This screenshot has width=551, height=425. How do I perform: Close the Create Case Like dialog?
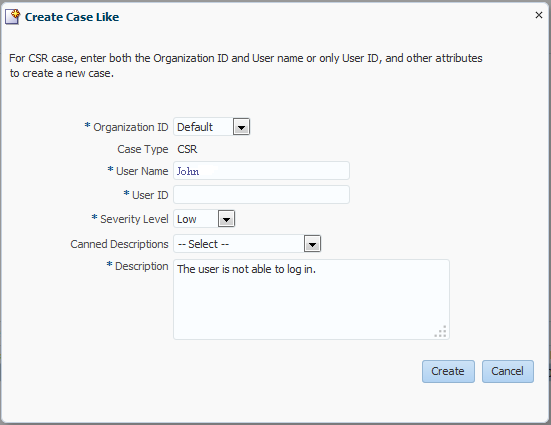tap(539, 15)
